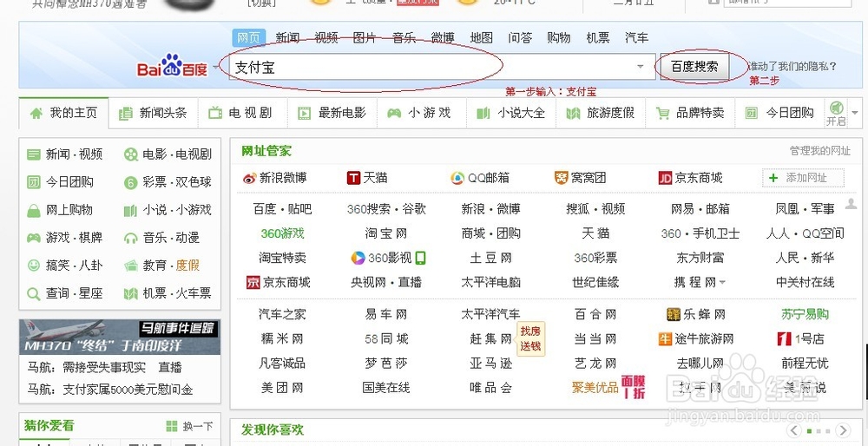This screenshot has height=446, width=868.
Task: Open the 360影视 link
Action: click(390, 258)
